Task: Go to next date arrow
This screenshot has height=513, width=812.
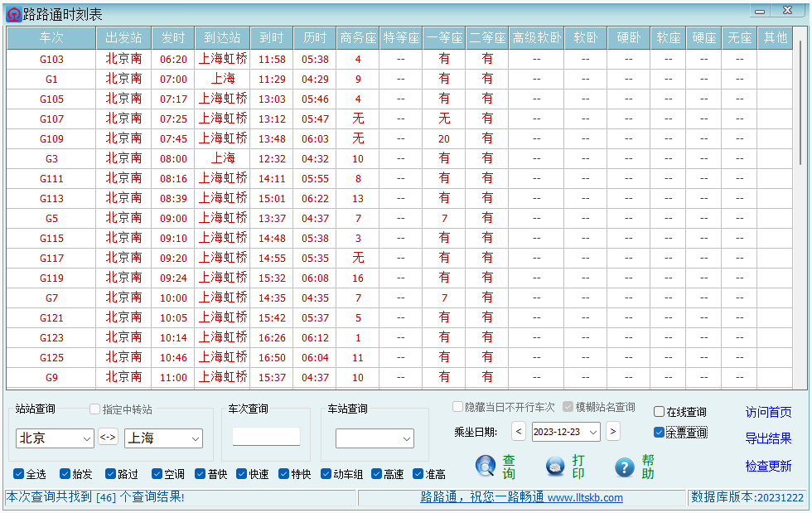Action: (x=613, y=432)
